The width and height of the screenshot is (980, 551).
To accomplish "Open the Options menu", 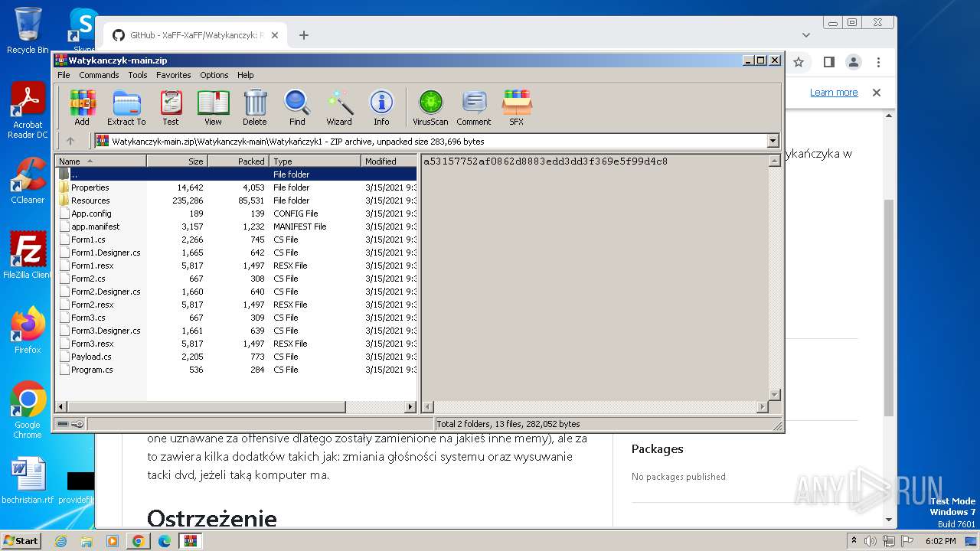I will point(214,75).
